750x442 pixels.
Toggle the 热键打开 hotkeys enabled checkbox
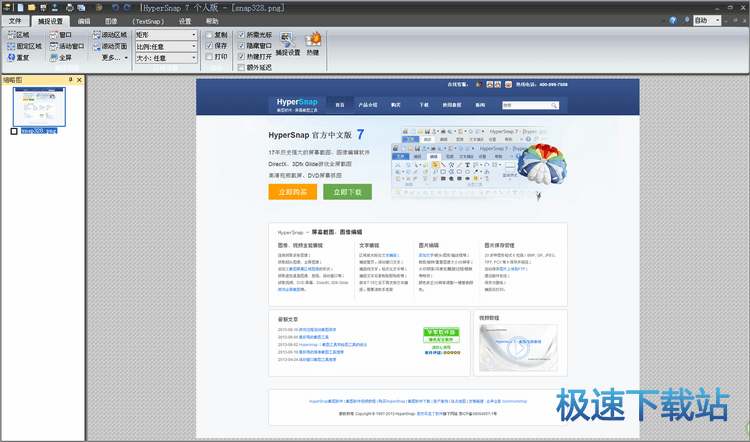pos(241,56)
